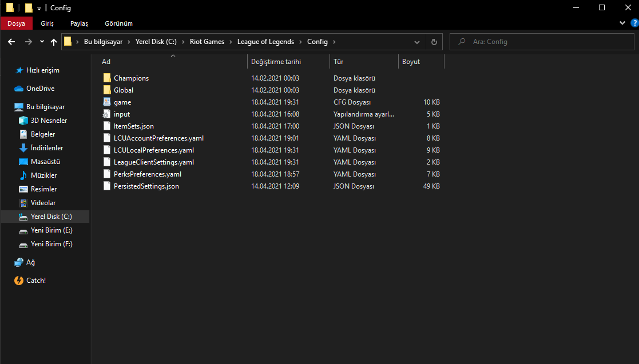
Task: Click the LCULocalPreferences.yaml file icon
Action: coord(107,150)
